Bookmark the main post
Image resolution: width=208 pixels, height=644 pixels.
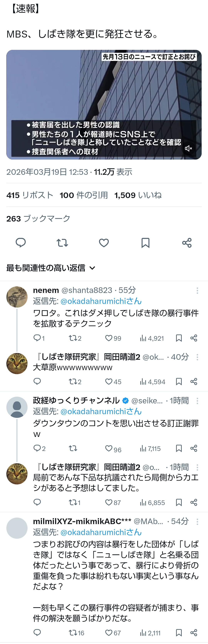point(145,243)
